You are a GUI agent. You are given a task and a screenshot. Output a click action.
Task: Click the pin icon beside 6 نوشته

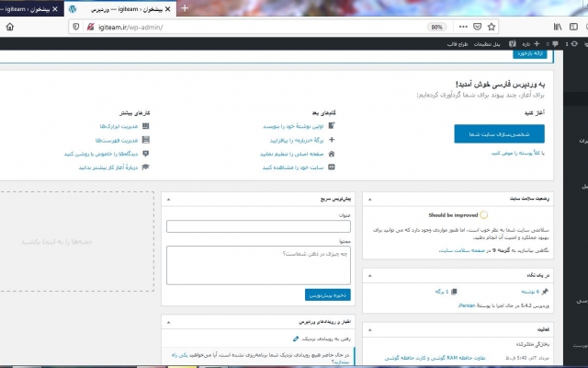coord(545,292)
